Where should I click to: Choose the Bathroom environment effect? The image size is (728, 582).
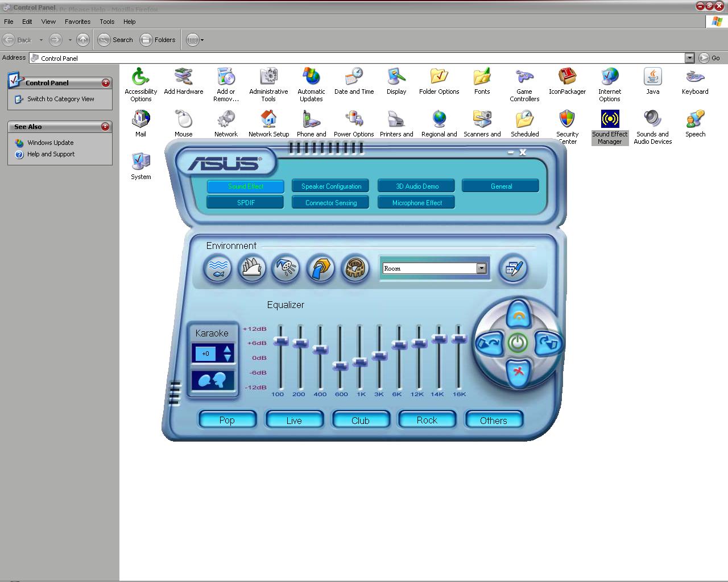[x=286, y=269]
